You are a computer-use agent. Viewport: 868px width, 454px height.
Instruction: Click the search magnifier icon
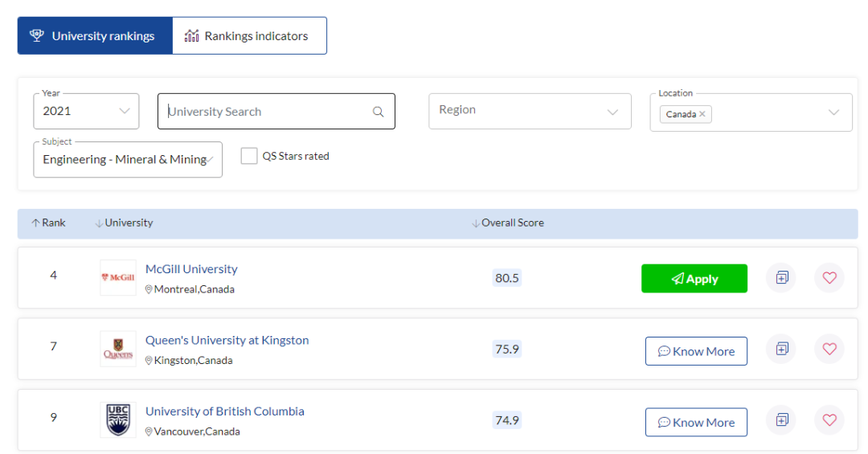pyautogui.click(x=378, y=112)
